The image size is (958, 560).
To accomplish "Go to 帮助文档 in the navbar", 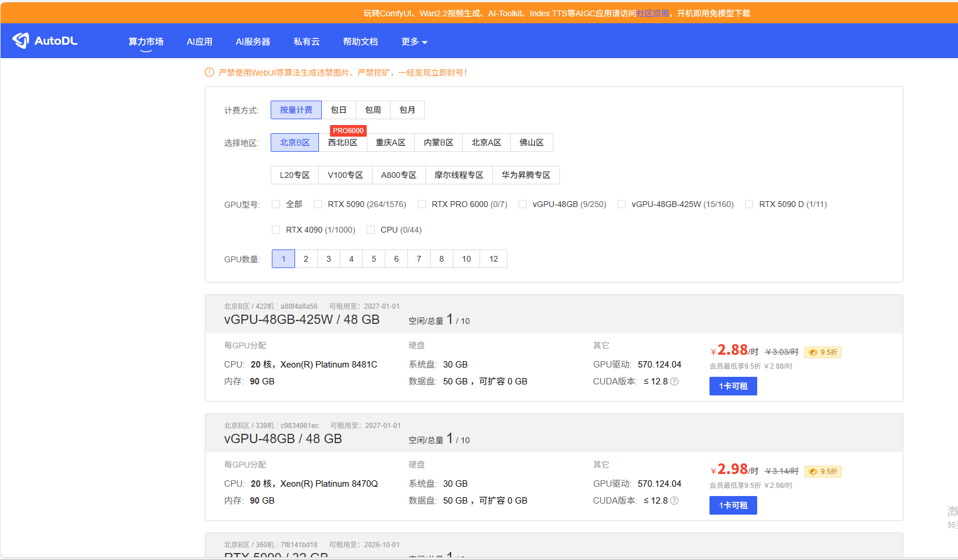I will coord(360,42).
